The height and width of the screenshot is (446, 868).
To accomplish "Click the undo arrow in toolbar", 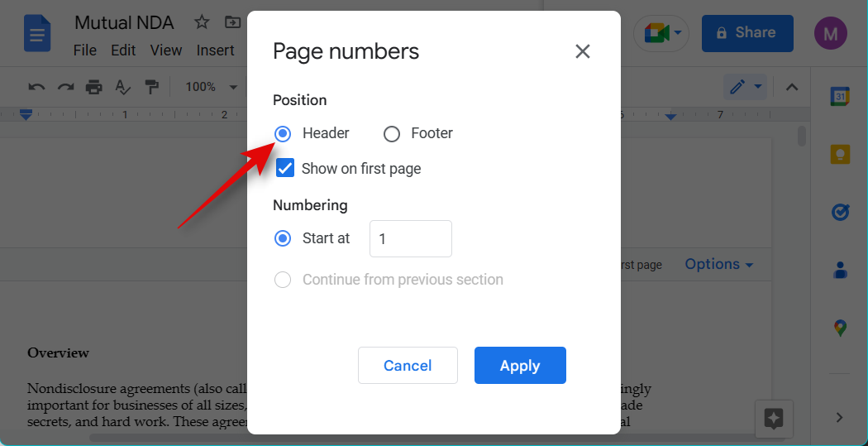I will pyautogui.click(x=36, y=87).
